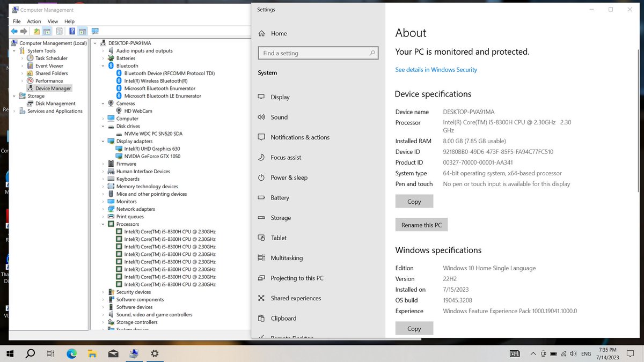Click the Show/Hide Action Pane toolbar icon
Viewport: 644px width, 362px height.
coord(83,32)
